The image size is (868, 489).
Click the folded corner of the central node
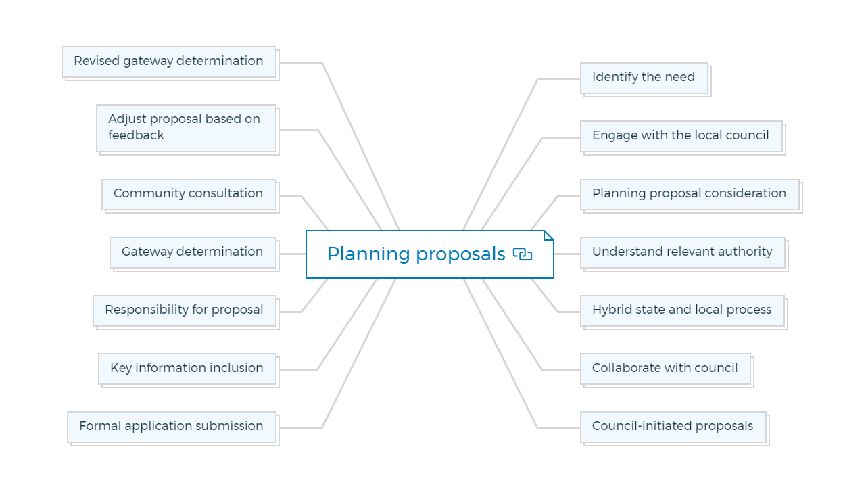[x=548, y=235]
